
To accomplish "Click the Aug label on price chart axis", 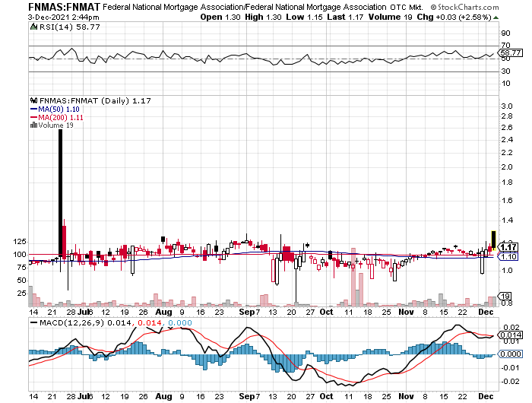I will click(163, 312).
